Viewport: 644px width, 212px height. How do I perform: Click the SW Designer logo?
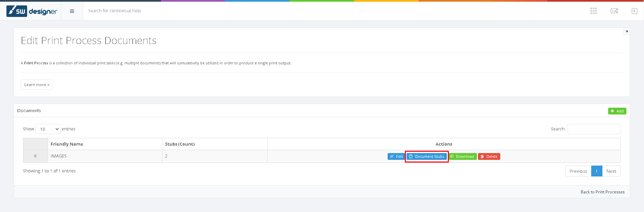click(32, 11)
